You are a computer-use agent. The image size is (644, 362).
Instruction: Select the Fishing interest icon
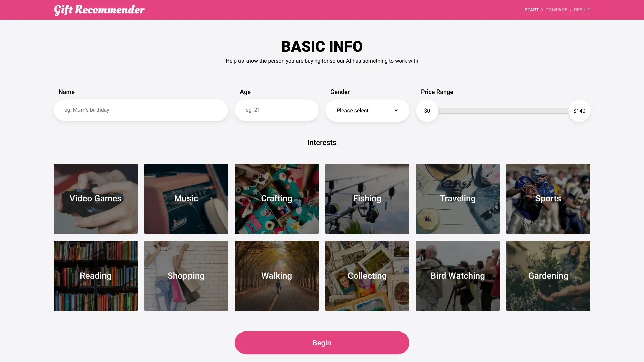coord(367,198)
